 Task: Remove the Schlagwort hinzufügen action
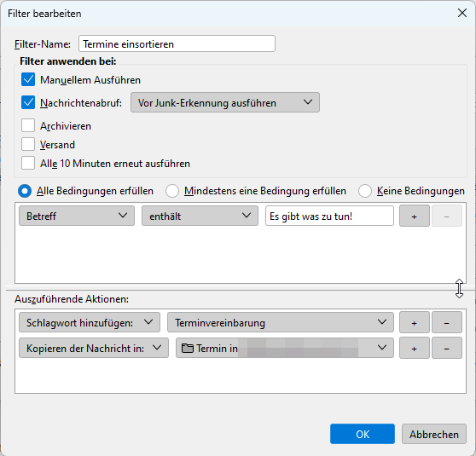pyautogui.click(x=447, y=322)
